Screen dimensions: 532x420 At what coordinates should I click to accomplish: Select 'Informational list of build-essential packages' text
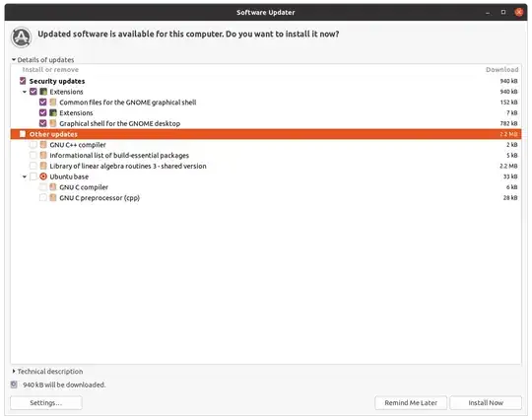coord(119,156)
